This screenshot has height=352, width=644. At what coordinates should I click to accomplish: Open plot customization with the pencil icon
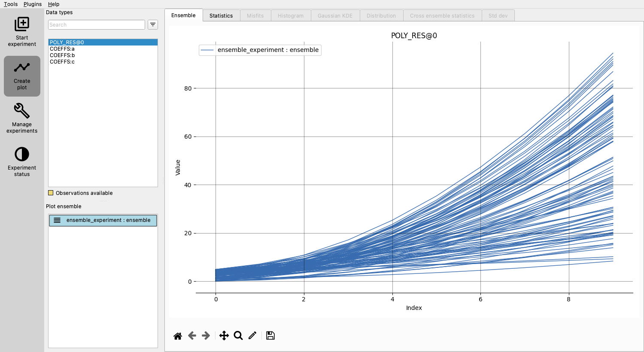pyautogui.click(x=252, y=336)
